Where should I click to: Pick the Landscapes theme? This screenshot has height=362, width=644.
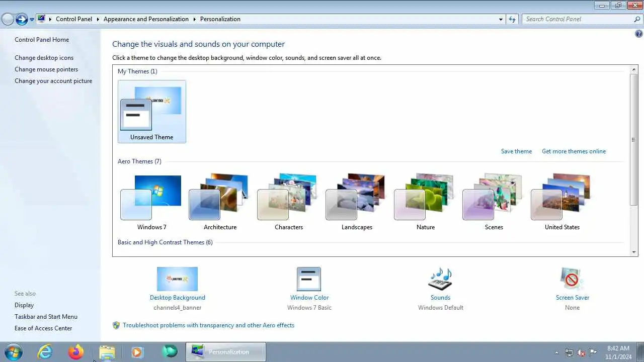(x=357, y=202)
